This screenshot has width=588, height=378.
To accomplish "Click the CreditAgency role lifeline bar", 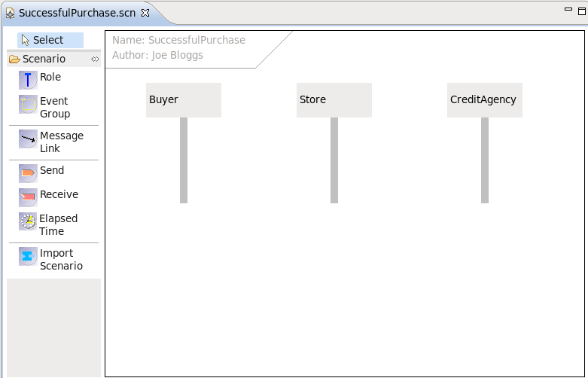I will (x=485, y=160).
